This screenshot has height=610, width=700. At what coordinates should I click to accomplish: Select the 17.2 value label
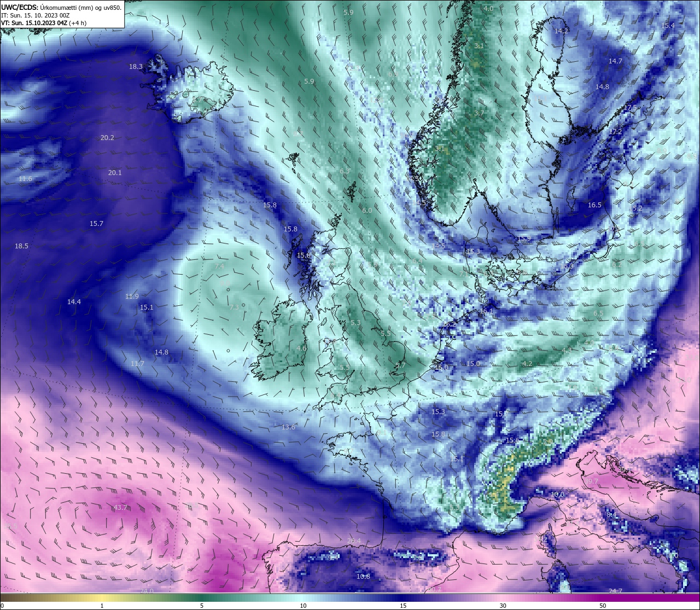pyautogui.click(x=616, y=132)
